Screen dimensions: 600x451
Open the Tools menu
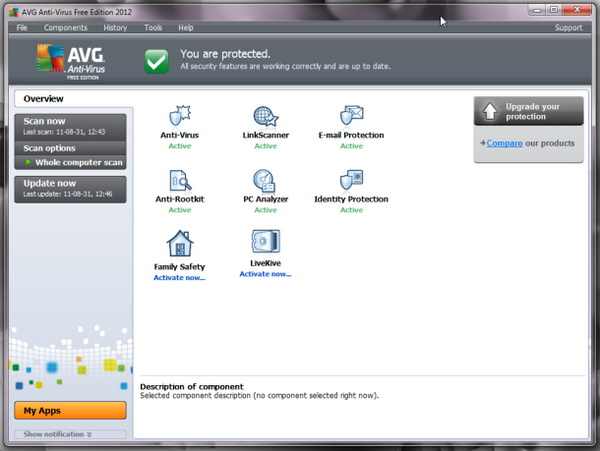tap(153, 28)
